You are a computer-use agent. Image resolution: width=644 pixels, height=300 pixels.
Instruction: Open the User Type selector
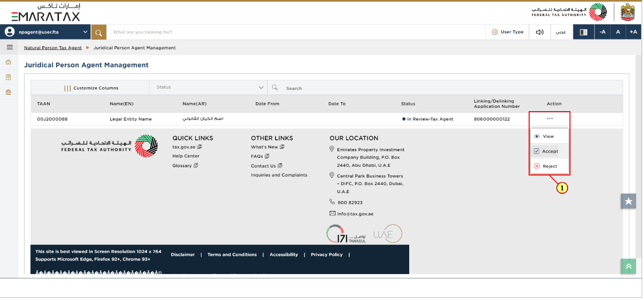click(x=507, y=32)
